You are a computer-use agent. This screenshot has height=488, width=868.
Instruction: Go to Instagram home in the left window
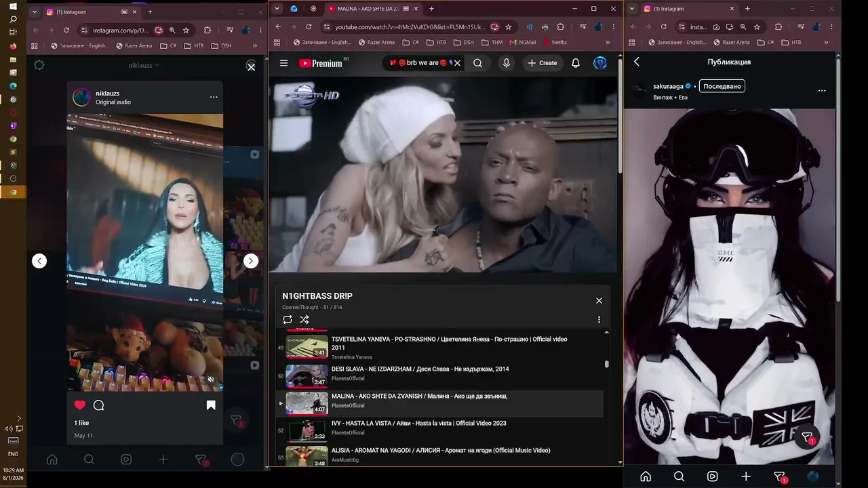point(52,460)
